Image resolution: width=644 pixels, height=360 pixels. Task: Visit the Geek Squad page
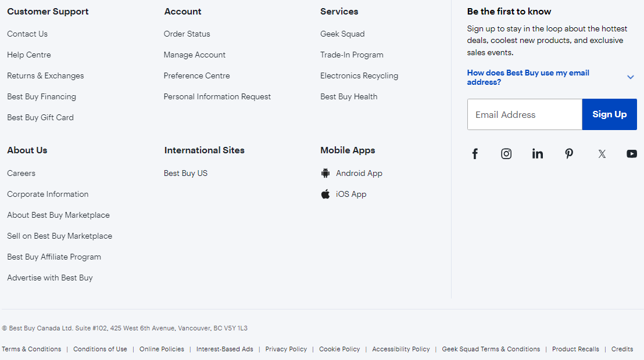(342, 34)
